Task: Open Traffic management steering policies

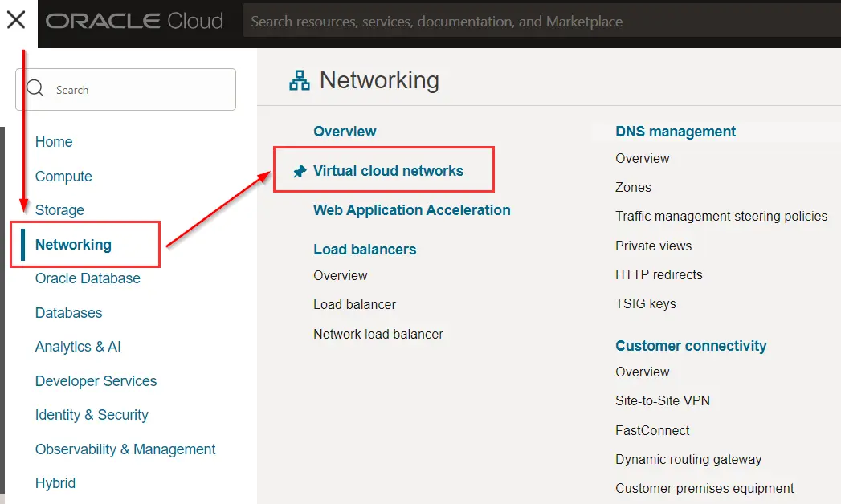Action: [x=721, y=216]
